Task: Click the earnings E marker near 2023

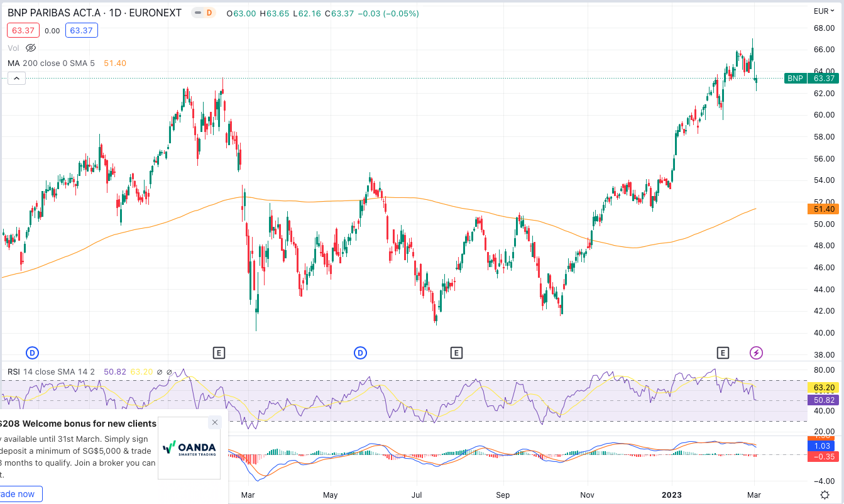Action: tap(723, 353)
